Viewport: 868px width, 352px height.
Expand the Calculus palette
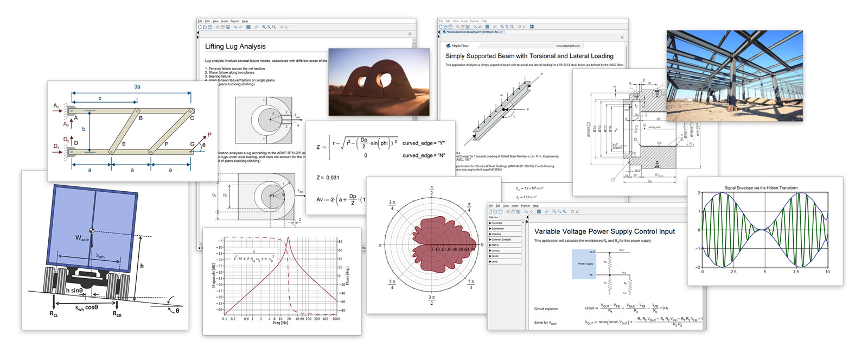(496, 234)
